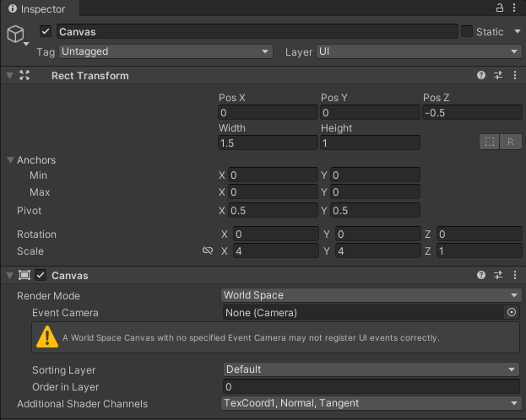Click the Rect Transform component icon
Viewport: 526px width, 420px height.
click(x=24, y=75)
